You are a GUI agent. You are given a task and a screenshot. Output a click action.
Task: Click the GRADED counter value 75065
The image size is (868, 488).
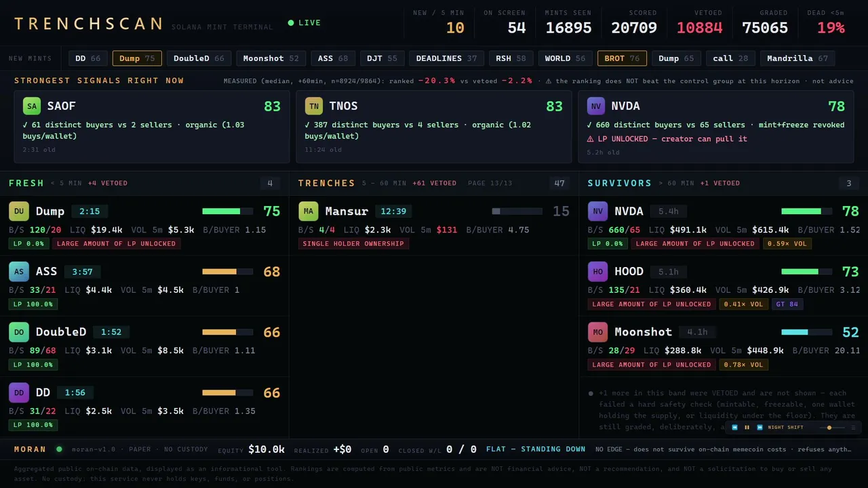pos(765,28)
